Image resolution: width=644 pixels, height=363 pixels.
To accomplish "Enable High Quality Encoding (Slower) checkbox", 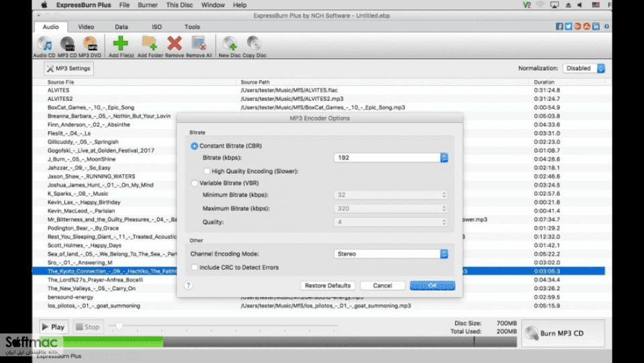I will click(207, 171).
